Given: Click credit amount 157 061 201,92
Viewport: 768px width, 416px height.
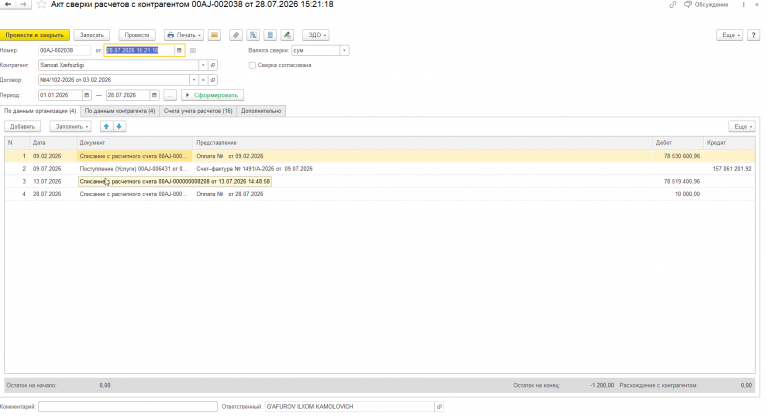Looking at the screenshot, I should pos(732,169).
